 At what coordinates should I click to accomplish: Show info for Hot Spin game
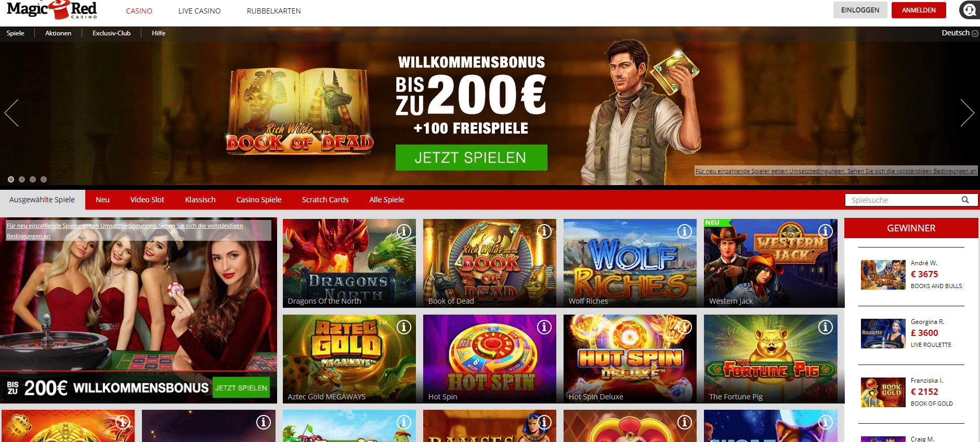click(x=544, y=327)
